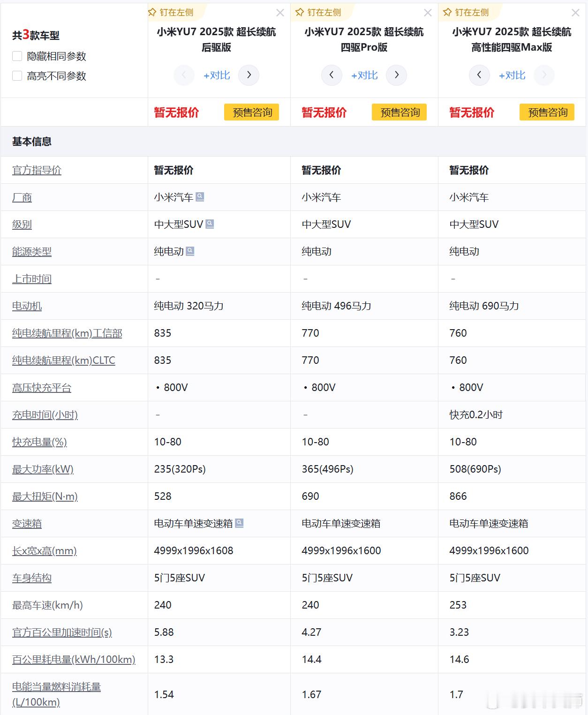Open the 官方百公里加速时间(s) link
This screenshot has height=715, width=588.
(x=62, y=632)
